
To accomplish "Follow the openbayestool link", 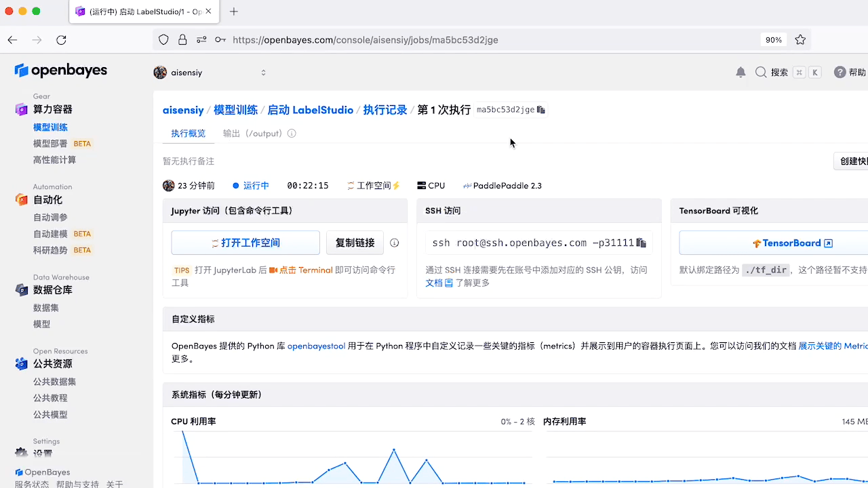I will point(316,346).
